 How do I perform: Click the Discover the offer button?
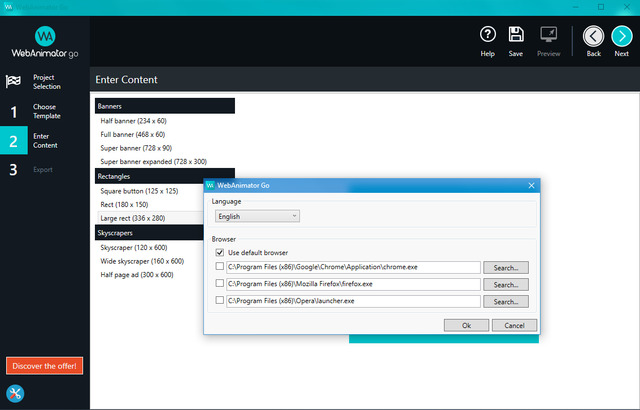44,365
